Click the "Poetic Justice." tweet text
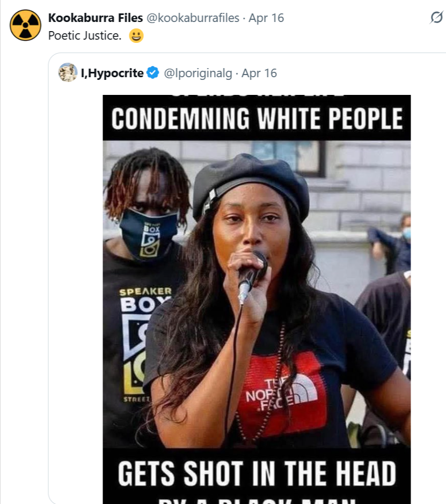 coord(85,36)
